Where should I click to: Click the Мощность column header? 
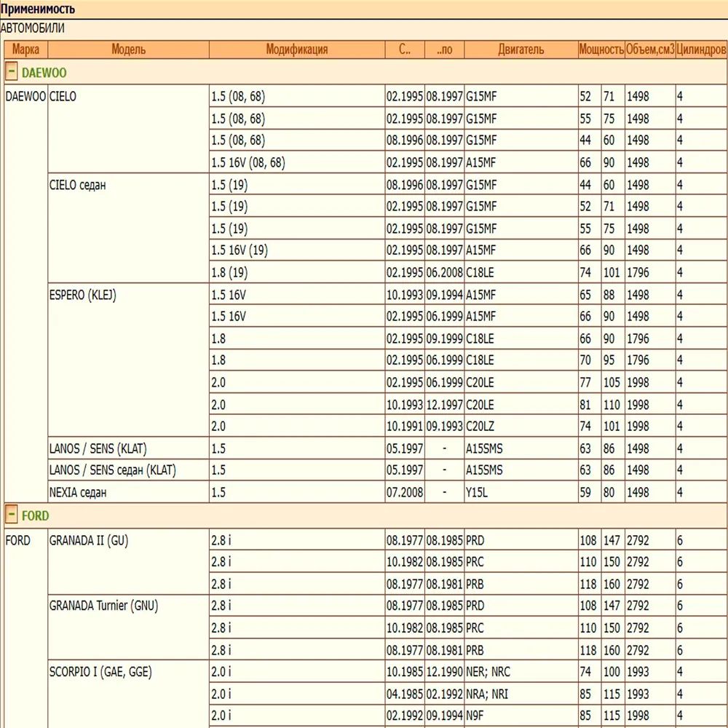(x=601, y=50)
